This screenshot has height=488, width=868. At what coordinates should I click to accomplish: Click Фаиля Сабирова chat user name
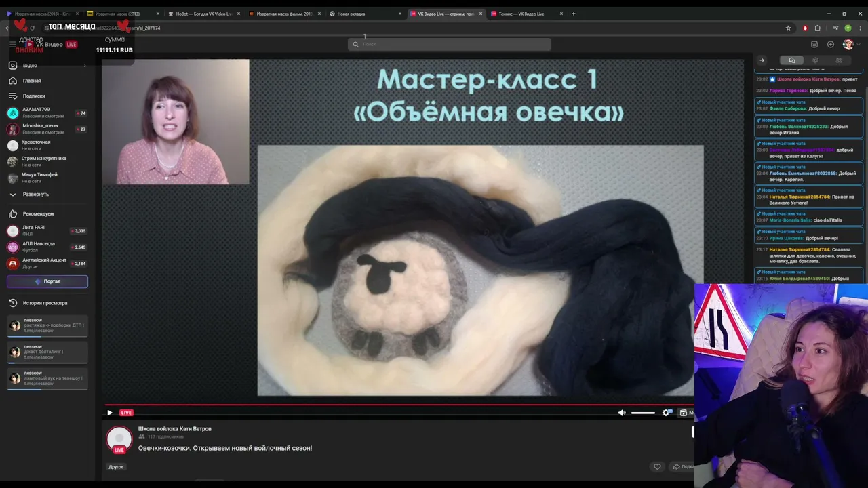click(x=788, y=108)
